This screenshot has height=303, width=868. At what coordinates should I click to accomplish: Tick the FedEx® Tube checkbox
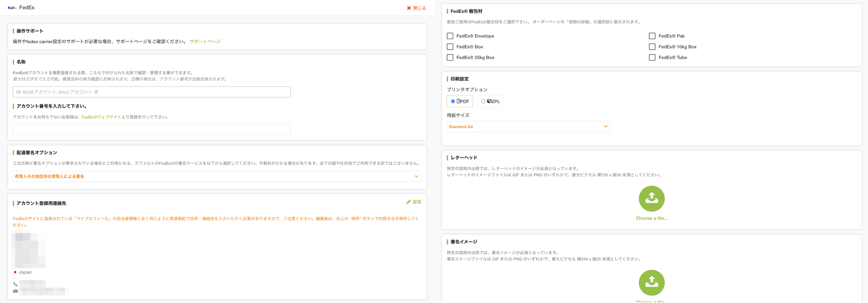[652, 58]
